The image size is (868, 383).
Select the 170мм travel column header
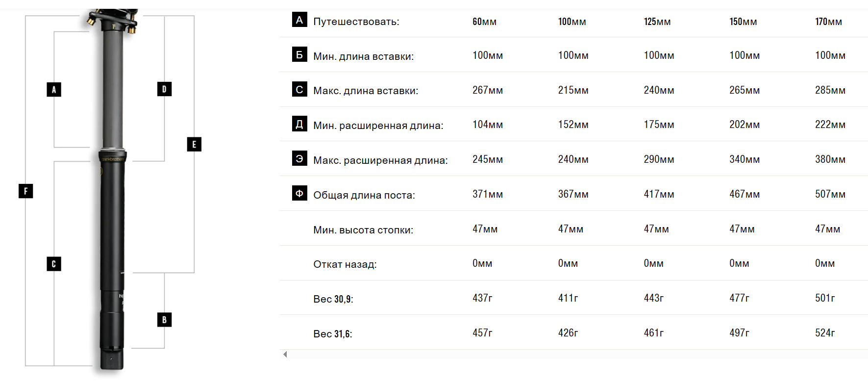pos(828,22)
